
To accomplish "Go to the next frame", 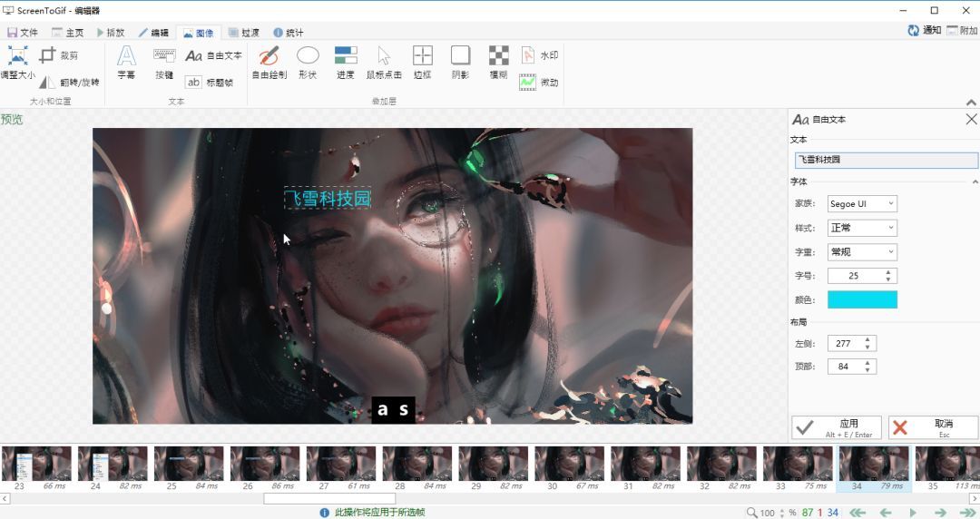I will [x=940, y=512].
